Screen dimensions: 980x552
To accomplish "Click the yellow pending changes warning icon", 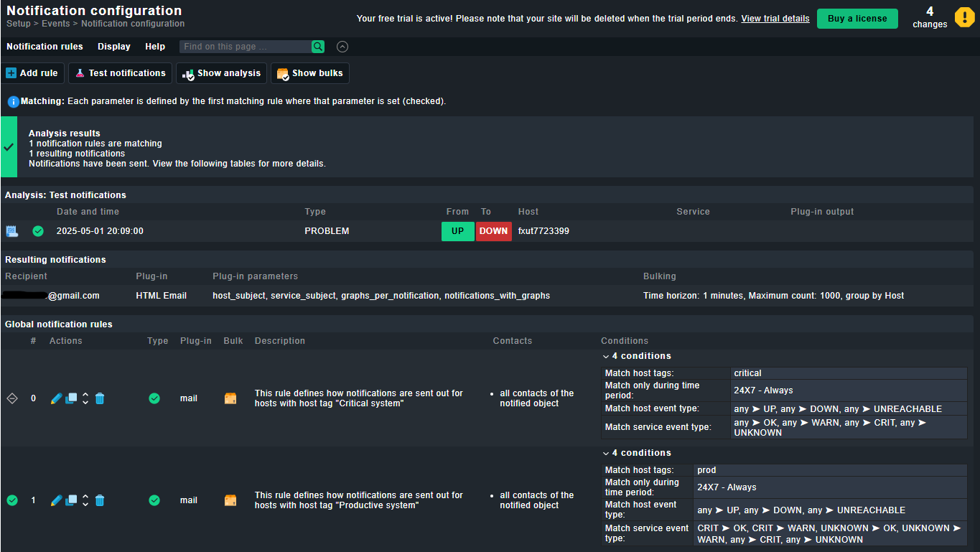I will click(x=964, y=17).
